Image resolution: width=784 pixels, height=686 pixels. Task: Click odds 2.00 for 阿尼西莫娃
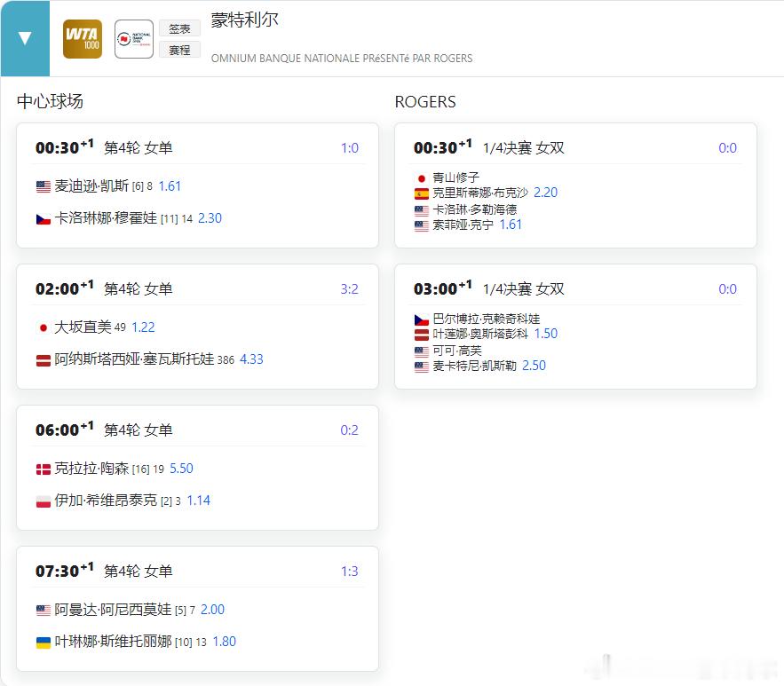pyautogui.click(x=212, y=610)
